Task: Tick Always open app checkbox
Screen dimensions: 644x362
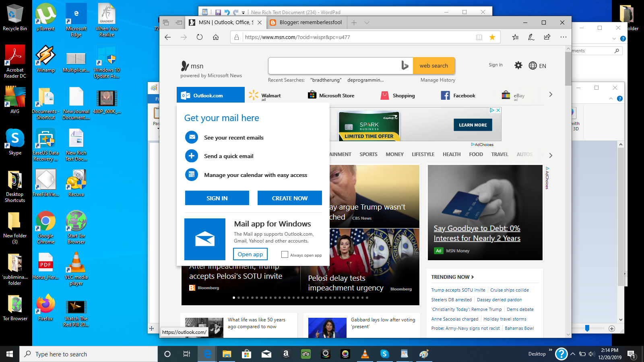Action: [x=285, y=254]
